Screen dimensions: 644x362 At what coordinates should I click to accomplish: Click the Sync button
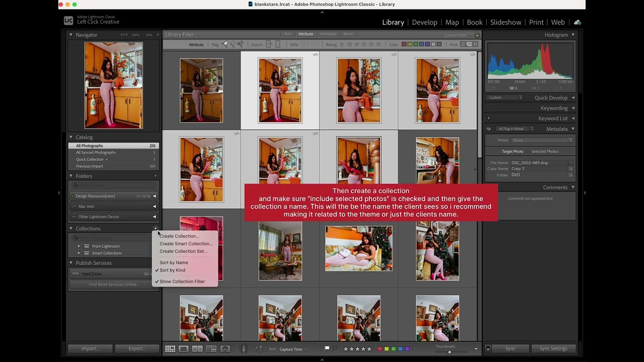510,348
